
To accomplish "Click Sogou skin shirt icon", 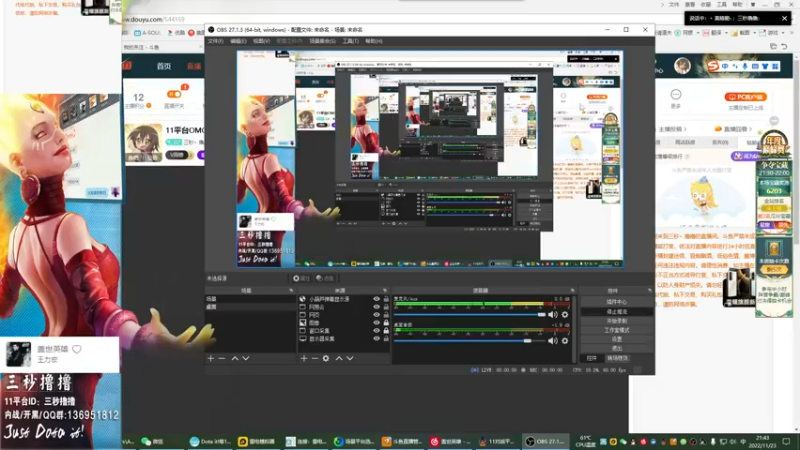I will (x=765, y=66).
